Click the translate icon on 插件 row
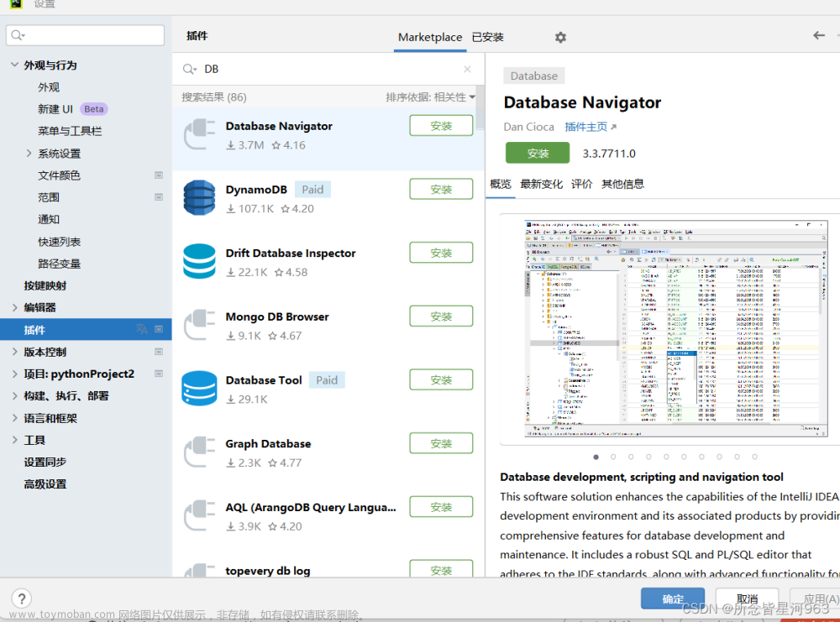This screenshot has width=840, height=622. (141, 329)
